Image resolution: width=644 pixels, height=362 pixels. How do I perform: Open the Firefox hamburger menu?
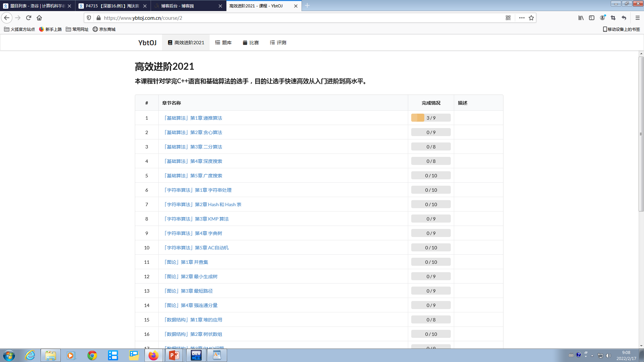pos(638,18)
